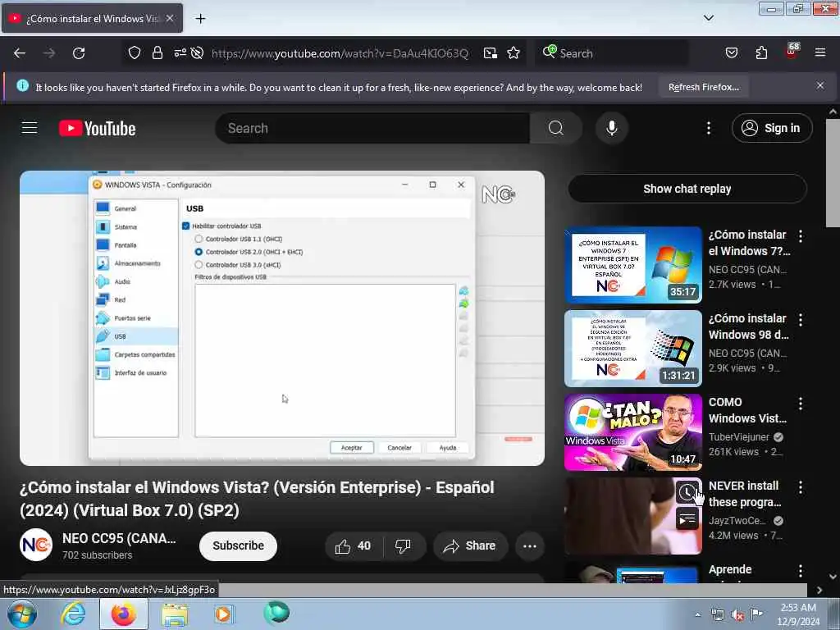This screenshot has height=630, width=840.
Task: Open picture-in-picture icon in the address bar
Action: pos(491,53)
